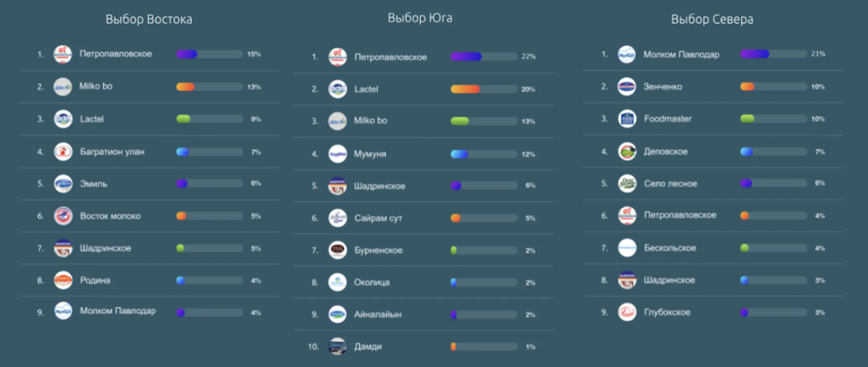Select the Молком Павлодар logo in Выбор Севера
The image size is (868, 367).
pos(626,54)
